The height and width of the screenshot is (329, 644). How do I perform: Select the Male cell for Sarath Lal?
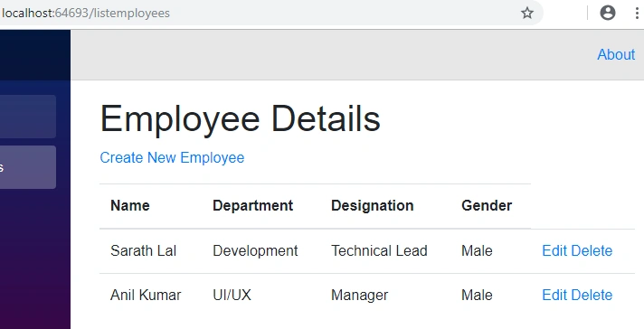(x=477, y=250)
